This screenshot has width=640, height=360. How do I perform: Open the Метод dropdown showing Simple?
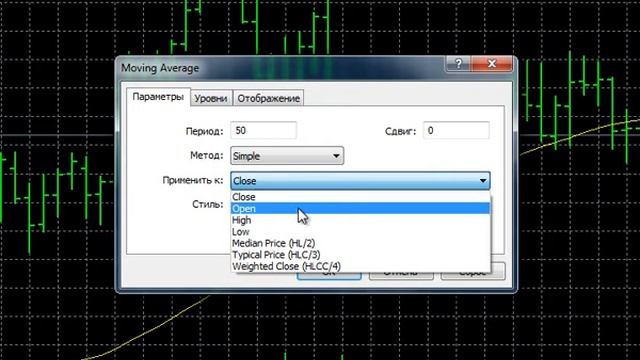coord(287,156)
